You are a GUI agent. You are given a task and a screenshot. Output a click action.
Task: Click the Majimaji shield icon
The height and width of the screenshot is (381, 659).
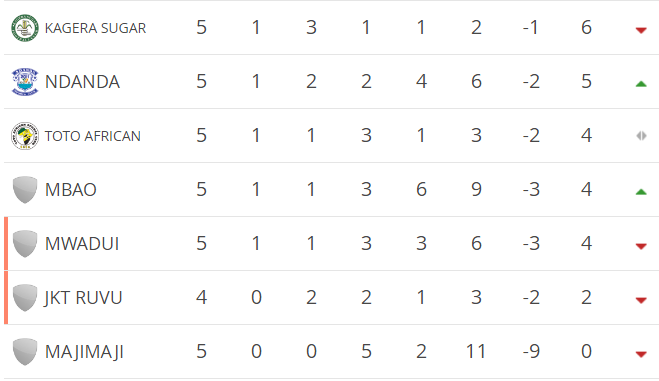25,352
